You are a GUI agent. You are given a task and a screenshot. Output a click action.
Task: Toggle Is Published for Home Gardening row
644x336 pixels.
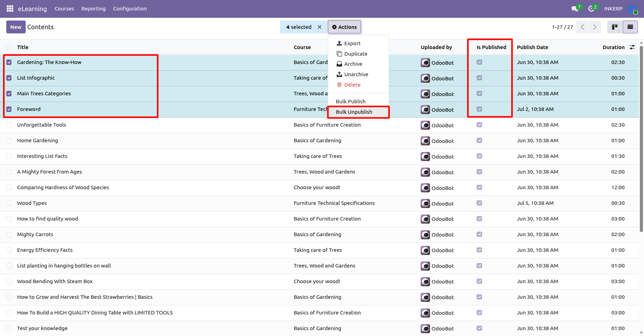(x=479, y=141)
